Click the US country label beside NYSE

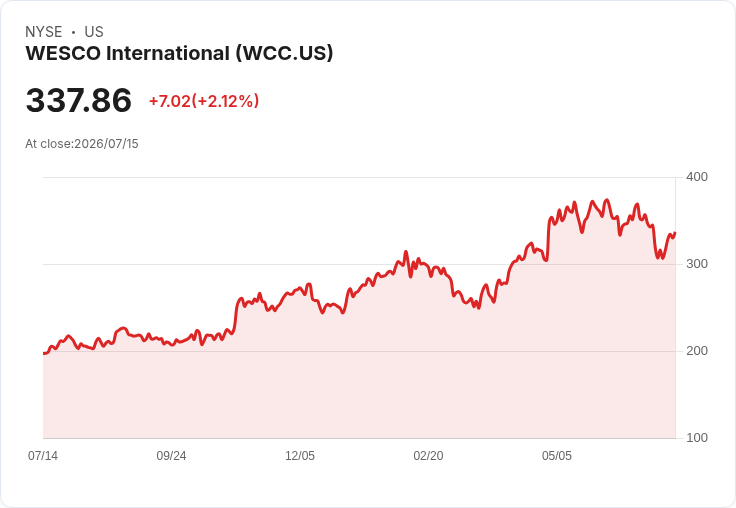click(94, 32)
